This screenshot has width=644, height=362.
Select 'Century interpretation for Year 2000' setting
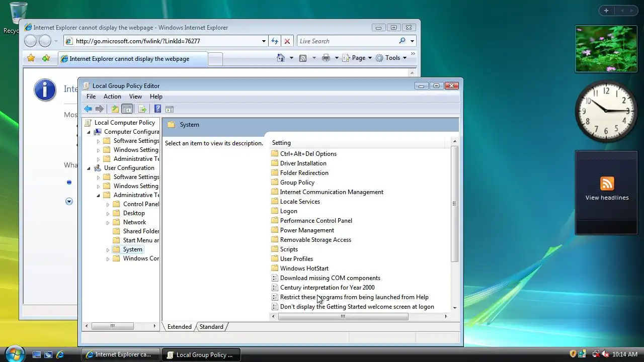(x=323, y=288)
